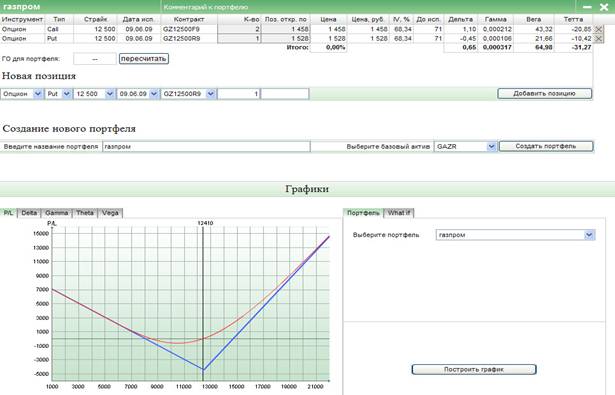The image size is (615, 395).
Task: Open the contract GZ12500R9 dropdown
Action: [211, 94]
